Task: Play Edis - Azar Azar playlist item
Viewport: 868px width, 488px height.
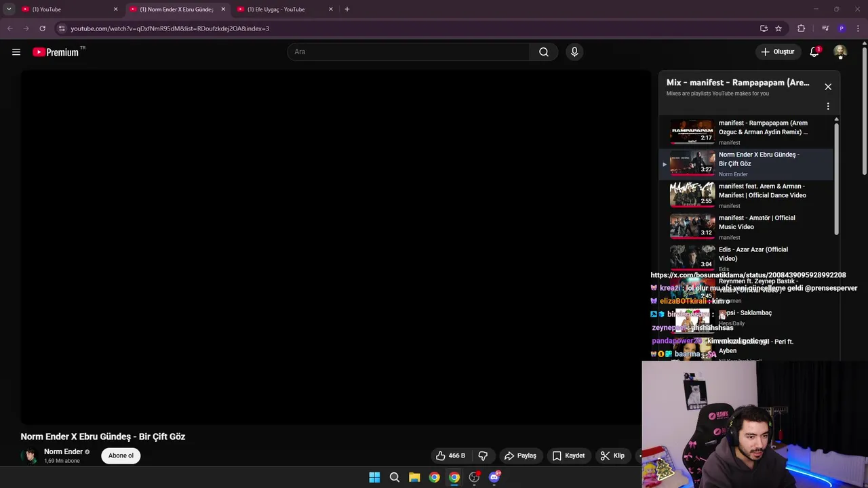Action: (x=746, y=258)
